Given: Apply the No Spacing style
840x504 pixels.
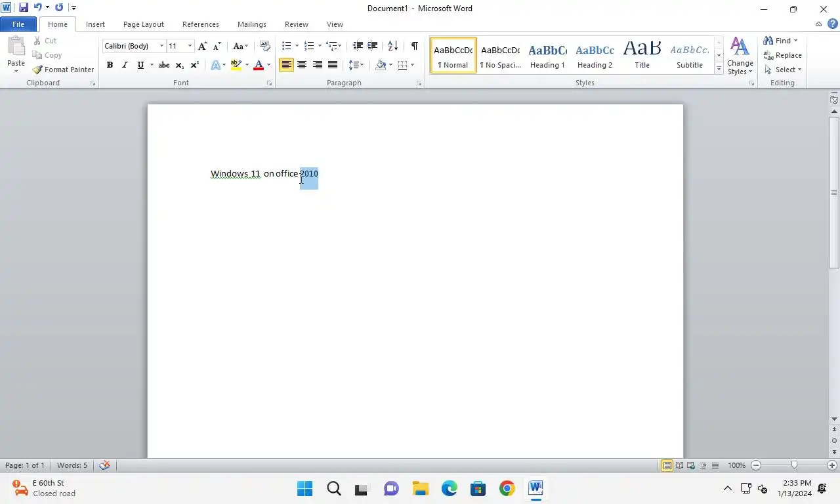Looking at the screenshot, I should [x=500, y=55].
